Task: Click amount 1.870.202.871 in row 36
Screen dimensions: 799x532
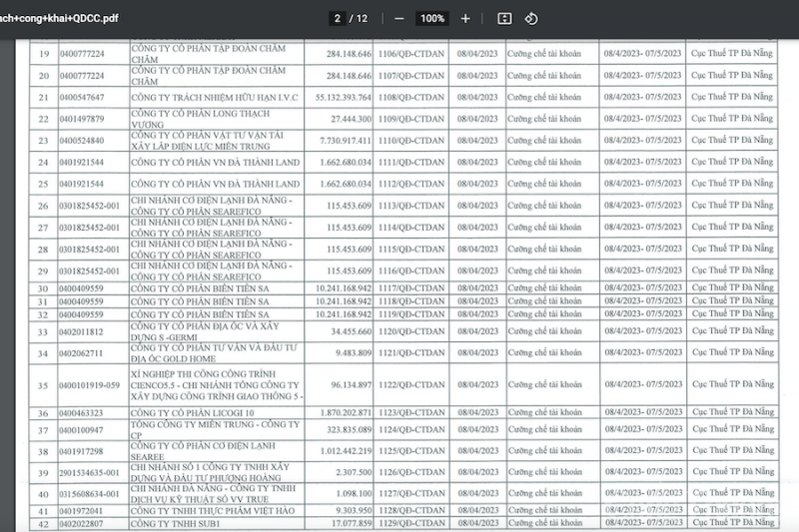Action: coord(346,413)
